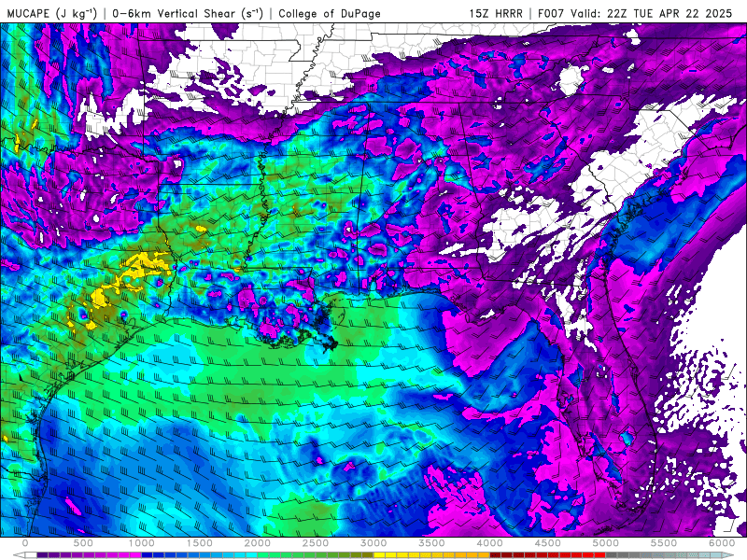
Task: Pick the blue color bar segment under 1000
Action: point(148,555)
